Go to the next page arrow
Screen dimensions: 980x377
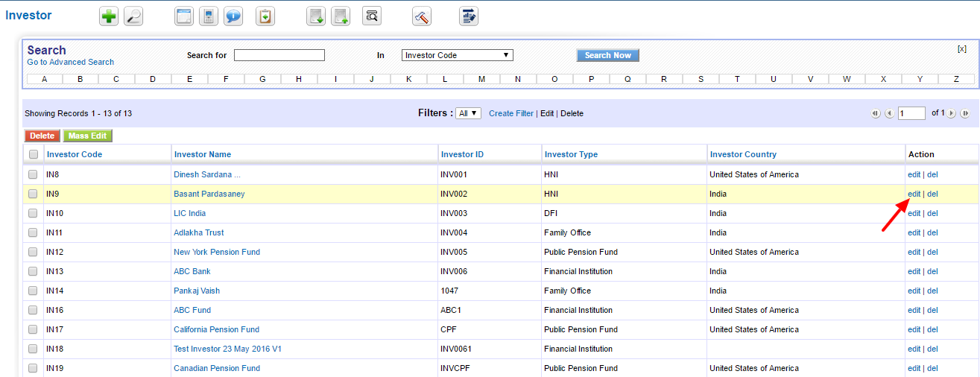(x=952, y=114)
